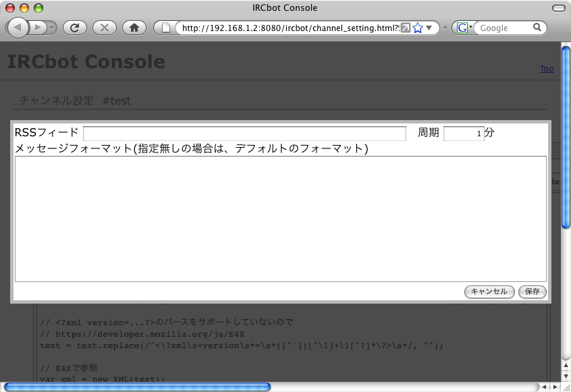571x392 pixels.
Task: Click the チャンネル設定 #test heading
Action: (75, 101)
